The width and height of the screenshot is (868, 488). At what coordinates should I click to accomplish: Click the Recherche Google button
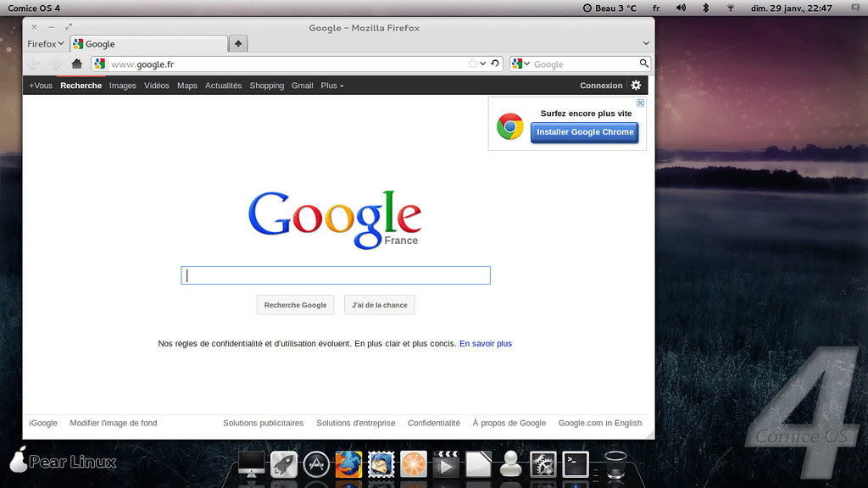coord(295,305)
